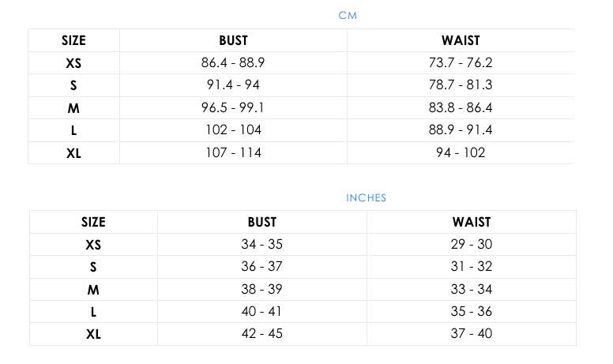The width and height of the screenshot is (613, 364).
Task: Select the SIZE header in CM table
Action: [x=73, y=41]
